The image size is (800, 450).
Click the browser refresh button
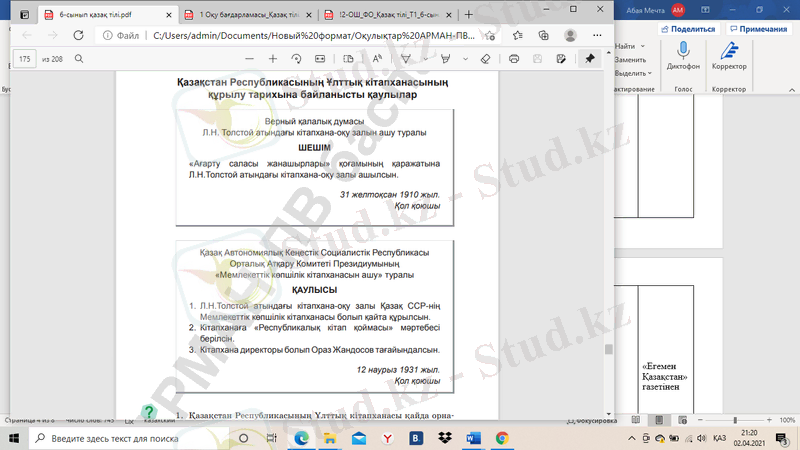point(80,35)
